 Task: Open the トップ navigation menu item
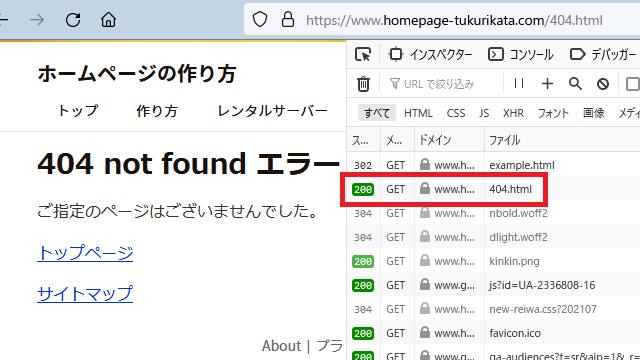tap(78, 111)
